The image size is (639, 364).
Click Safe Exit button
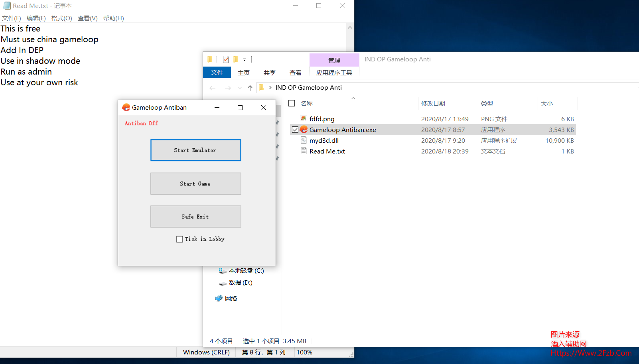[x=195, y=216]
